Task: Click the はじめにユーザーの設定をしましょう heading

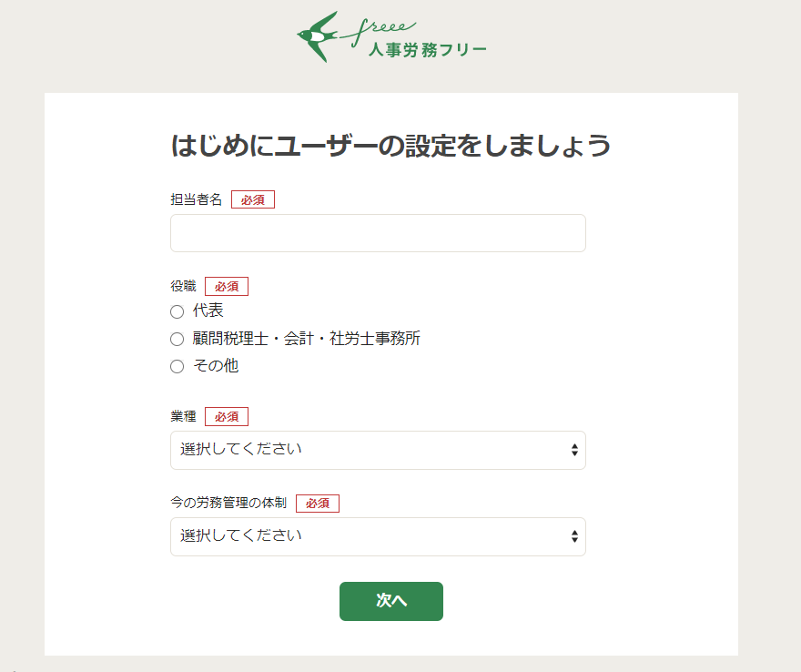Action: pyautogui.click(x=392, y=144)
